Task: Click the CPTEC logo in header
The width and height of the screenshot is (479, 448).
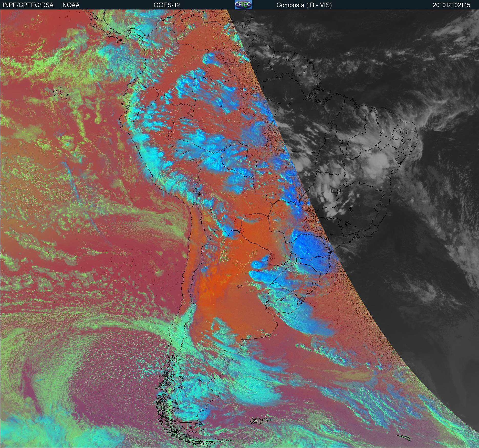Action: [243, 5]
